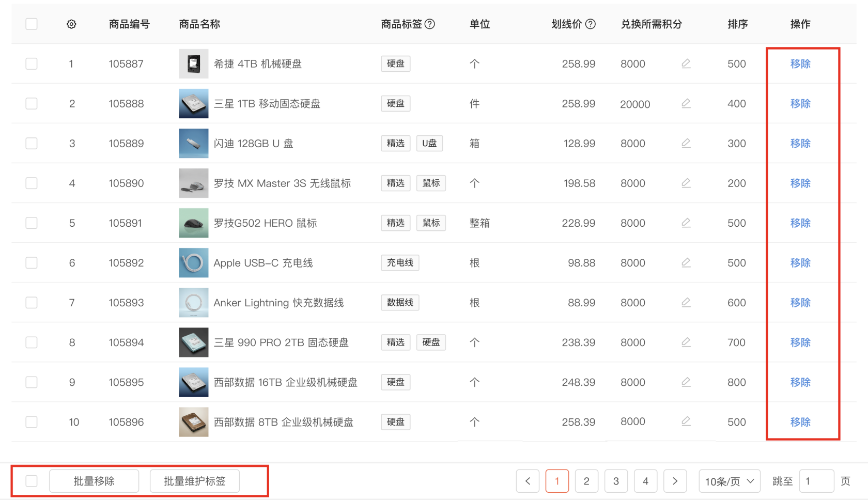Click the 批量维护标签 button
The image size is (868, 500).
point(195,481)
